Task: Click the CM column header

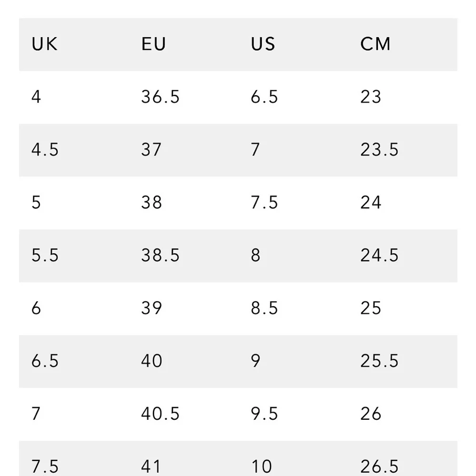Action: pyautogui.click(x=376, y=44)
